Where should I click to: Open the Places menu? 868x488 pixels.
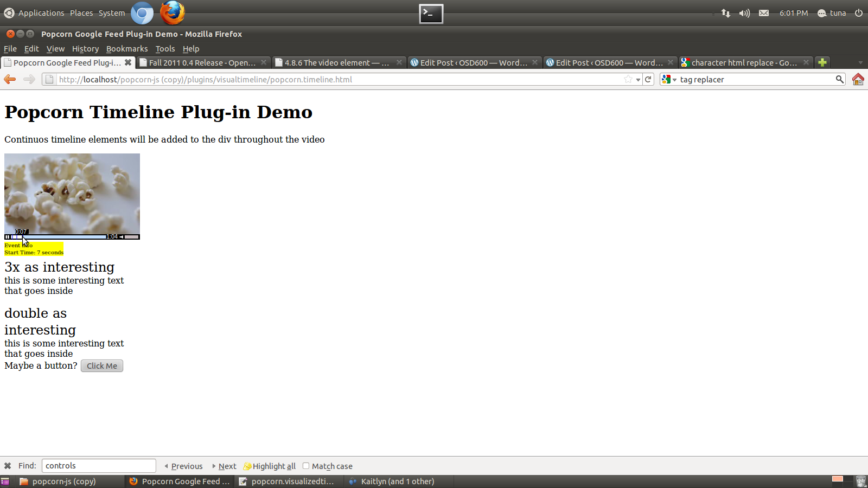[x=81, y=13]
